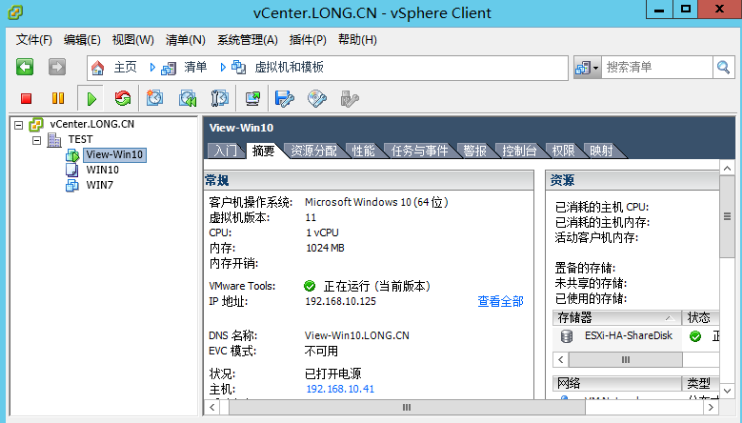This screenshot has width=742, height=423.
Task: Switch to the 入门 tab
Action: tap(225, 151)
